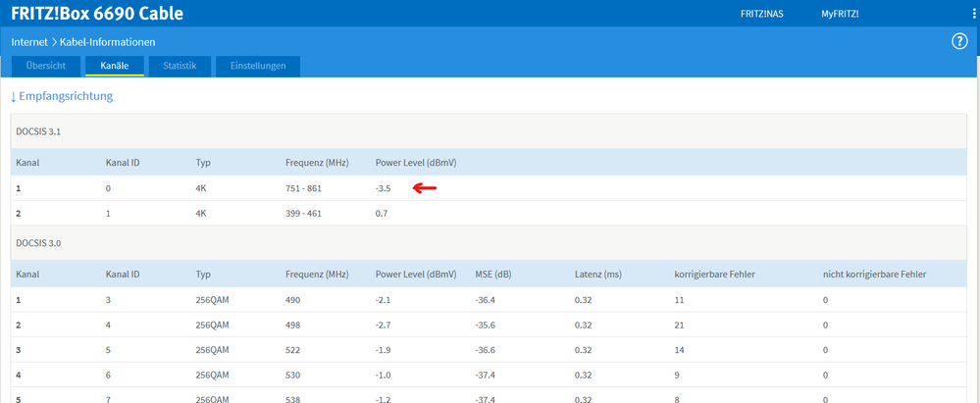Click frequency value 530

coord(292,375)
